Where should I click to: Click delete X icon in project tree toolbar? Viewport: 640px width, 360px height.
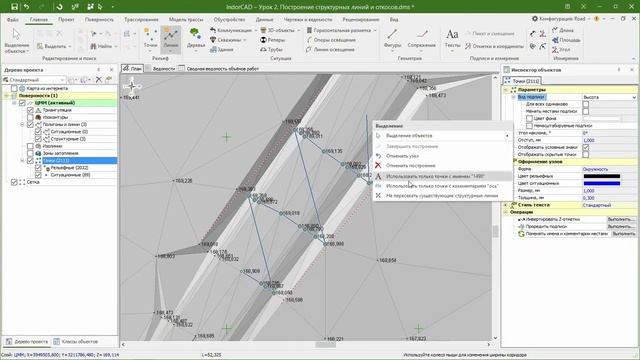[x=99, y=80]
